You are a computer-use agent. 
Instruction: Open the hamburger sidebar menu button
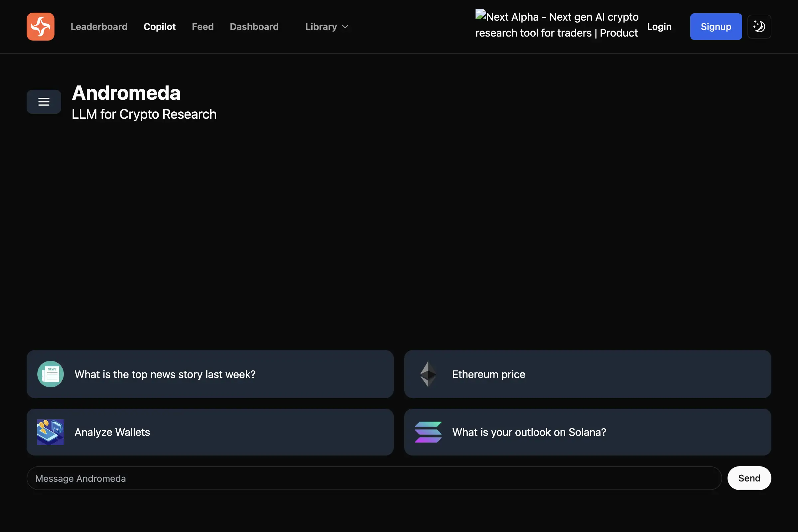(44, 101)
